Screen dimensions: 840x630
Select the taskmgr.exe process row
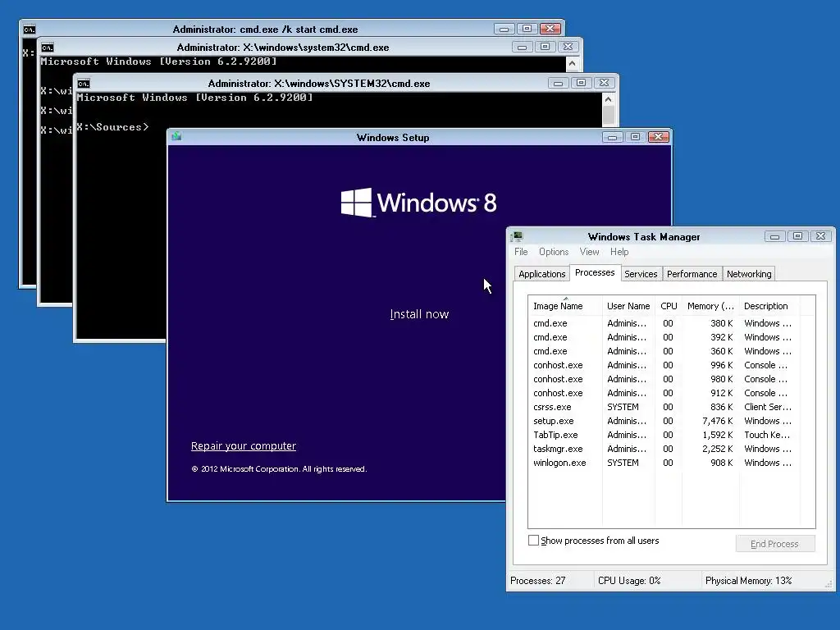(x=664, y=449)
